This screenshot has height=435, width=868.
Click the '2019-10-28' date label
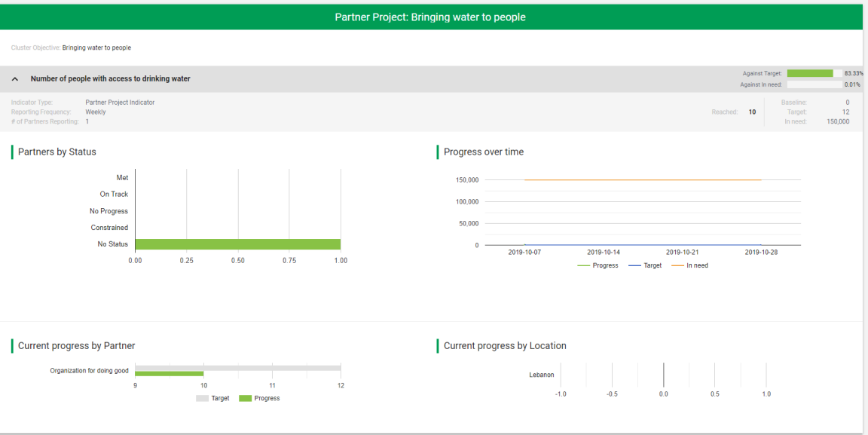click(x=763, y=252)
